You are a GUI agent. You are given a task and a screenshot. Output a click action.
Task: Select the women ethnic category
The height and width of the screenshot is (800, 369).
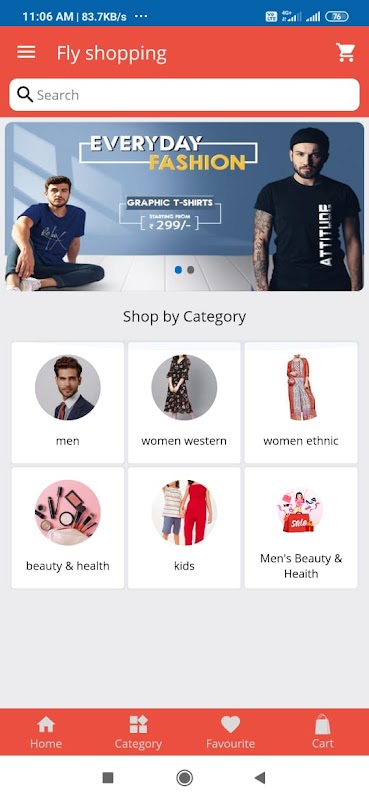301,403
